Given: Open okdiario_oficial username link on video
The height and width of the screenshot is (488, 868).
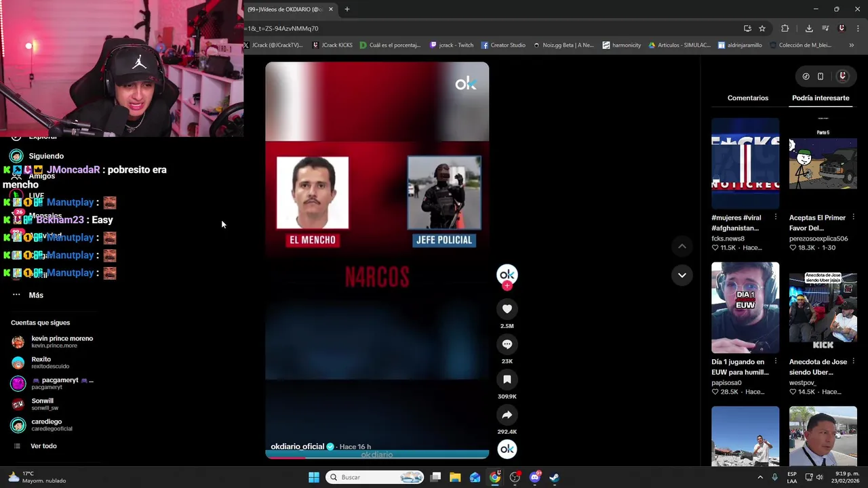Looking at the screenshot, I should click(x=298, y=447).
